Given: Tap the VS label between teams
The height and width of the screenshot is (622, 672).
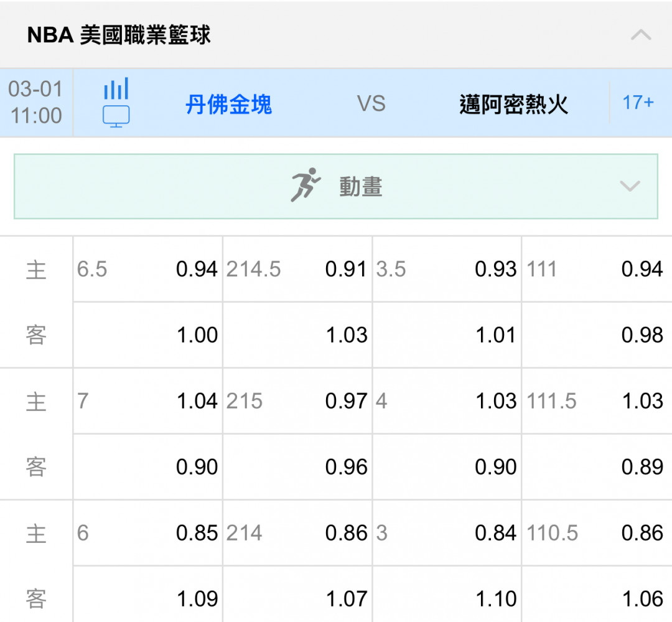Looking at the screenshot, I should (x=371, y=104).
